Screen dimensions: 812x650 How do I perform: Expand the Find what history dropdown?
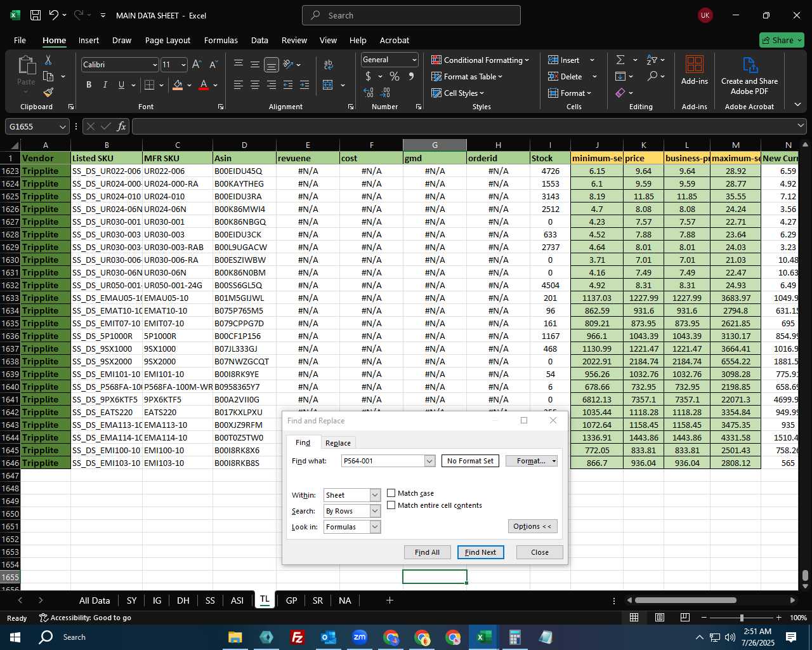click(429, 461)
